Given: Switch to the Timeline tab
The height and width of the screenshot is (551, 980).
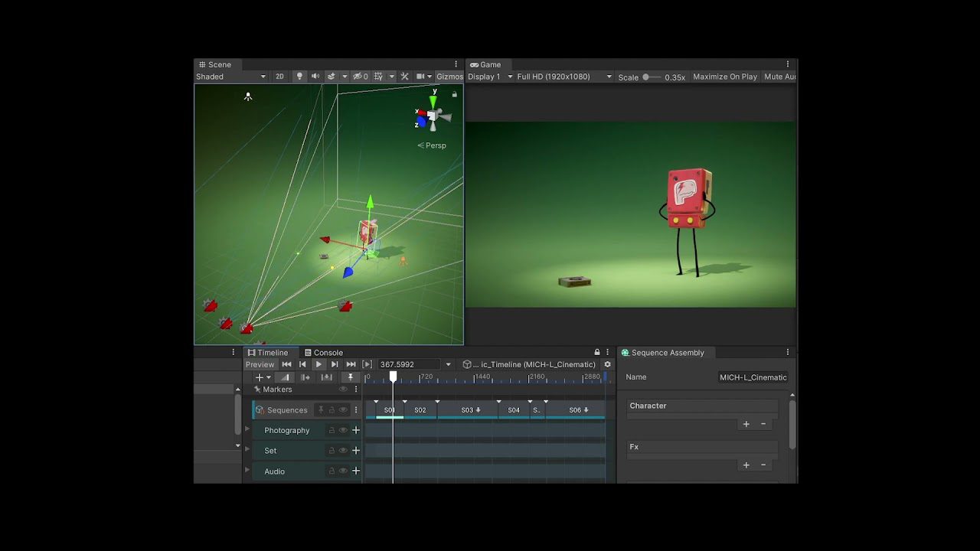Looking at the screenshot, I should point(268,353).
